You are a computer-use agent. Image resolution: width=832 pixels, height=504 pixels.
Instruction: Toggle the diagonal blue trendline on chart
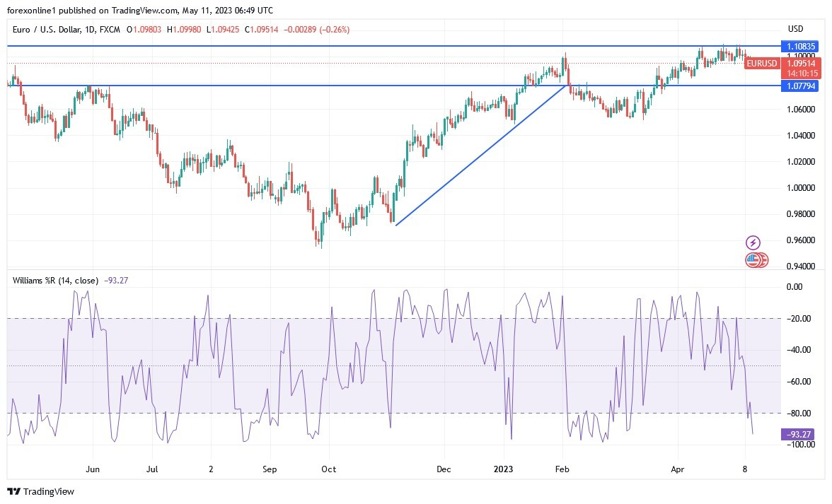coord(481,156)
